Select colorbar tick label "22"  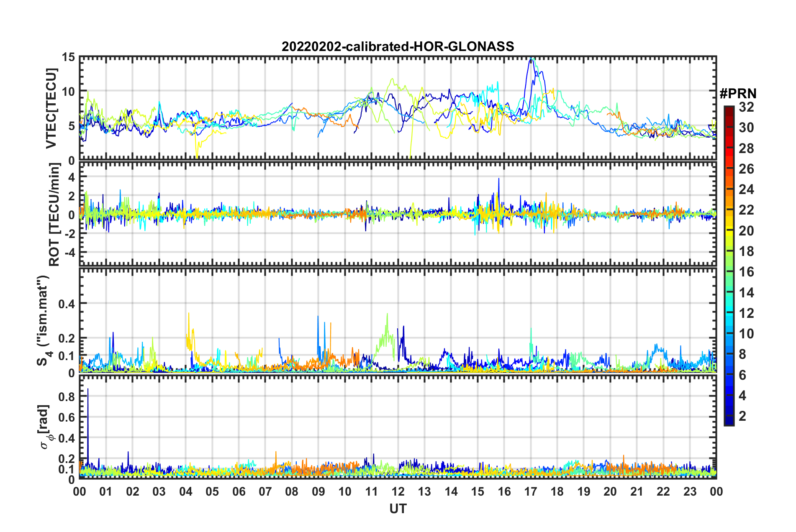point(746,210)
